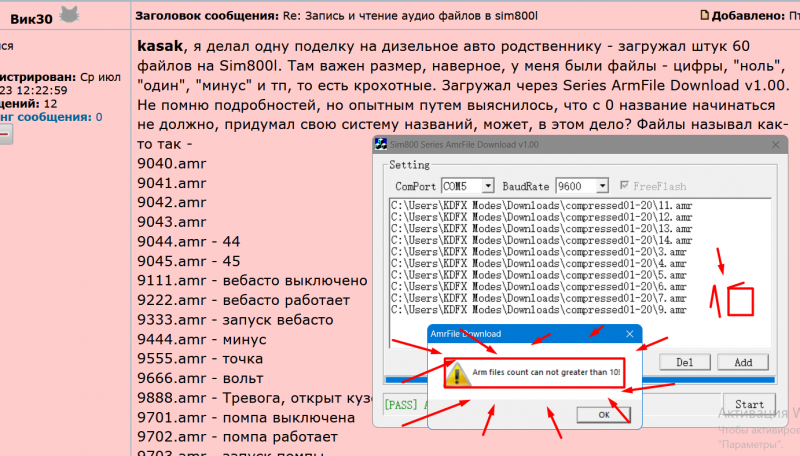The image size is (800, 456).
Task: Expand the BaudRate 9600 dropdown
Action: [601, 186]
